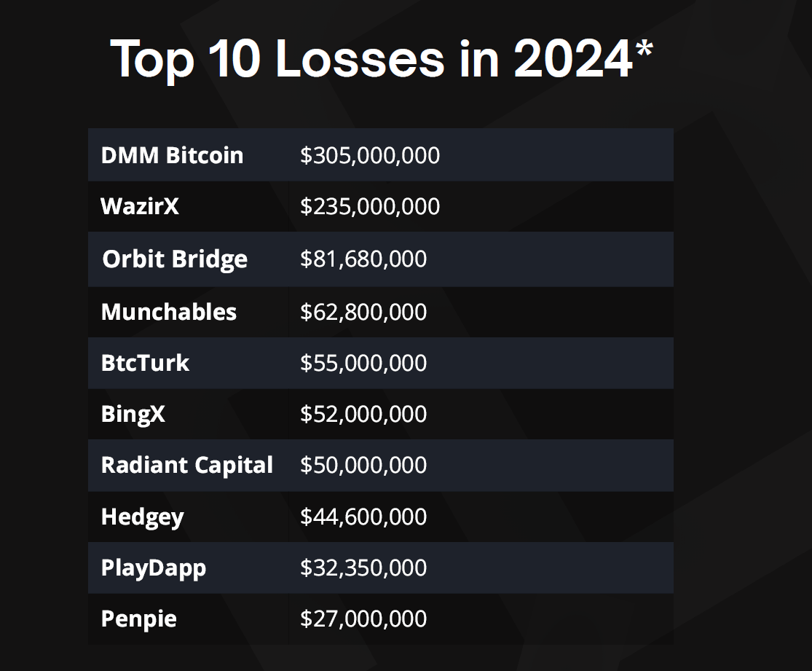This screenshot has height=671, width=812.
Task: Click the Hedgey name cell
Action: click(x=142, y=517)
